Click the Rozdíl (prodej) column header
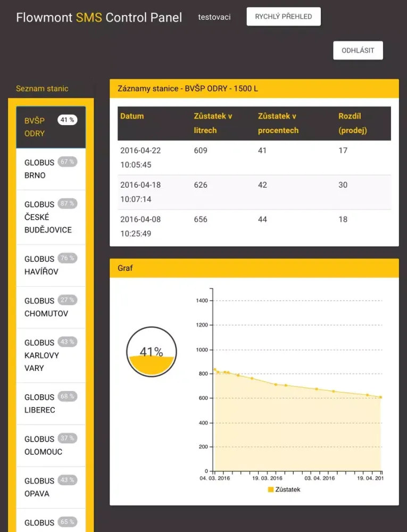The height and width of the screenshot is (532, 407). (353, 123)
